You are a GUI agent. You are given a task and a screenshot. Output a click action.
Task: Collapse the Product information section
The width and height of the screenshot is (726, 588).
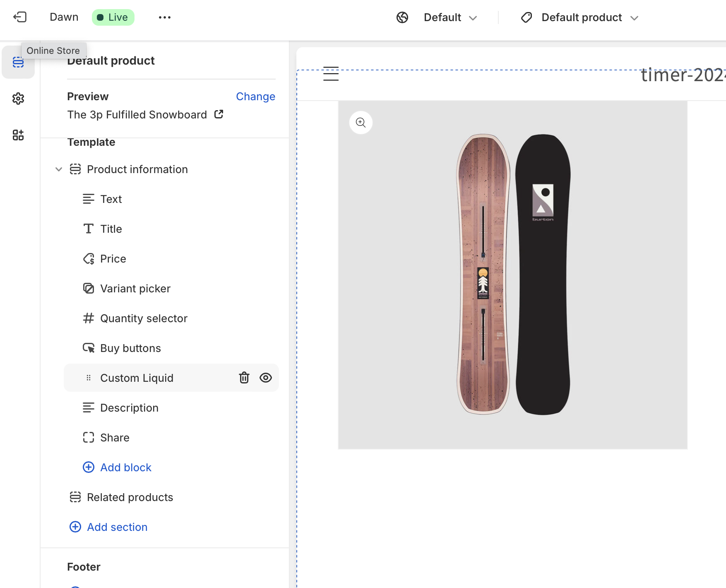tap(59, 169)
